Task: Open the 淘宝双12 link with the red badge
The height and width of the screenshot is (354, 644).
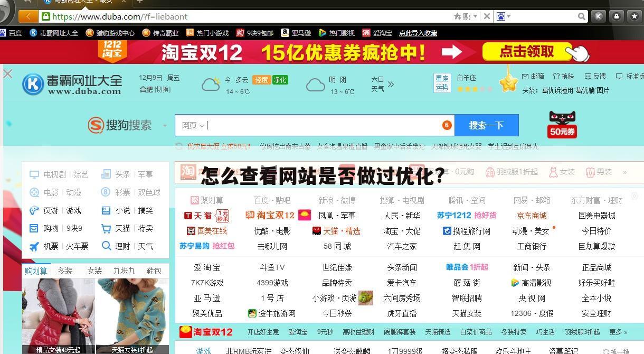Action: [x=278, y=215]
